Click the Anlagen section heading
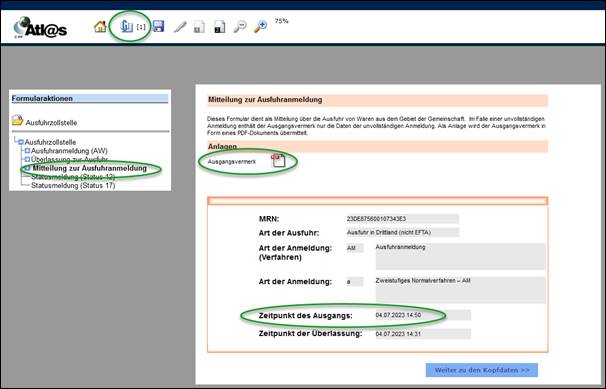The height and width of the screenshot is (389, 606). click(x=222, y=147)
